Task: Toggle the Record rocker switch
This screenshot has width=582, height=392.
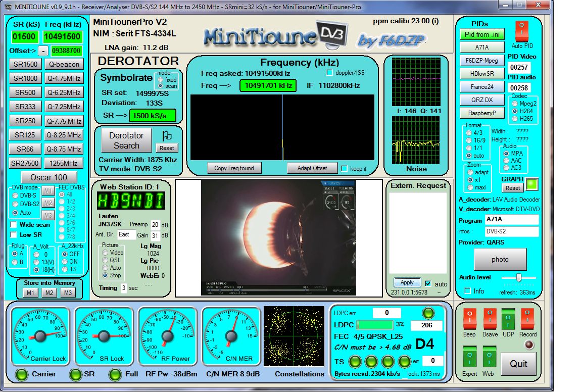Action: click(x=528, y=319)
